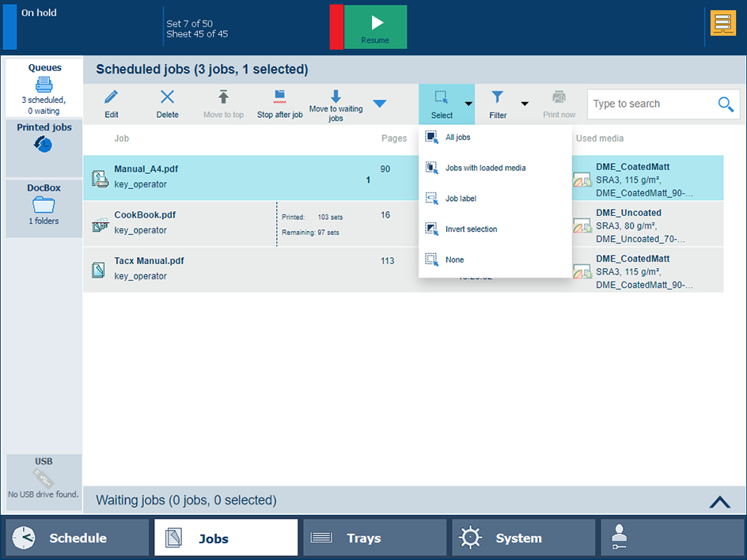The width and height of the screenshot is (747, 560).
Task: Select Jobs with loaded media option
Action: pos(484,168)
